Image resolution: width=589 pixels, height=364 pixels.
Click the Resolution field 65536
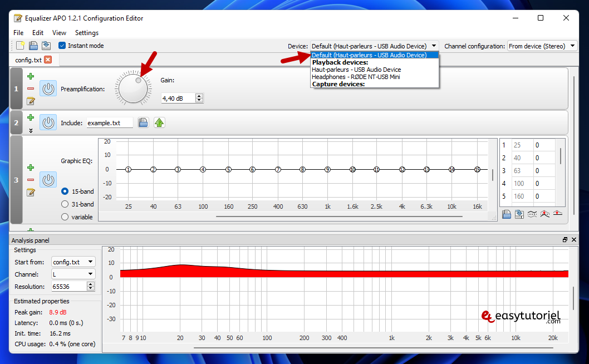[69, 287]
